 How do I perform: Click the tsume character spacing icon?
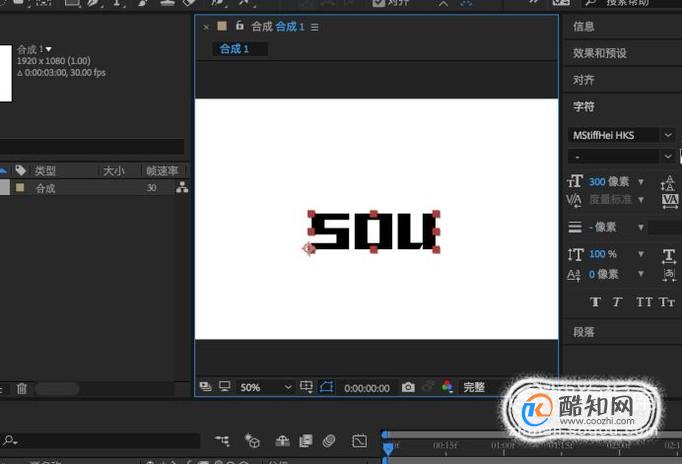(669, 274)
